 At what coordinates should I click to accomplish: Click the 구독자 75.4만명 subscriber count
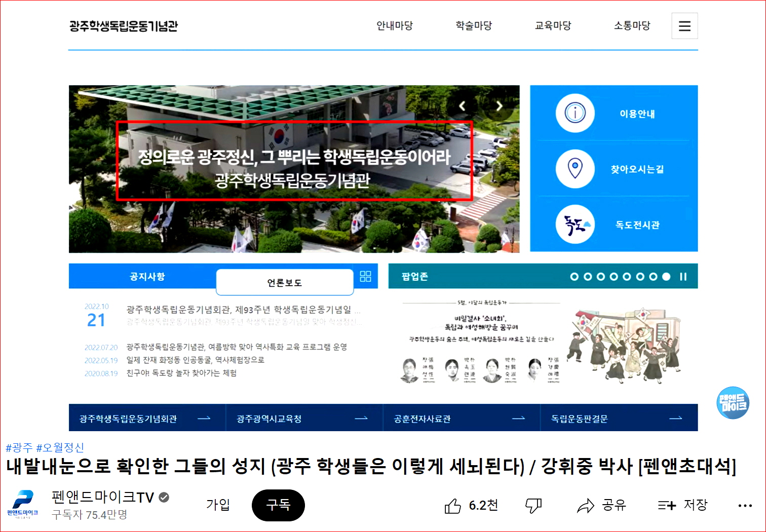coord(89,515)
